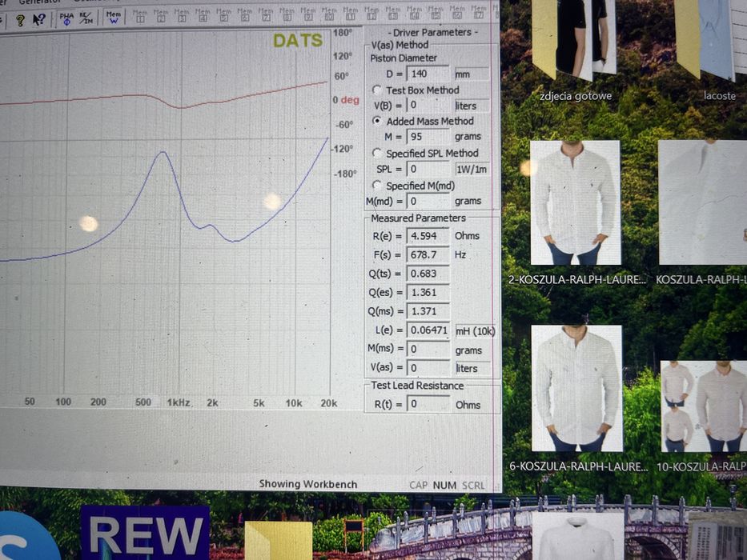This screenshot has height=560, width=747.
Task: Select the Mem 6 memory icon
Action: click(245, 14)
